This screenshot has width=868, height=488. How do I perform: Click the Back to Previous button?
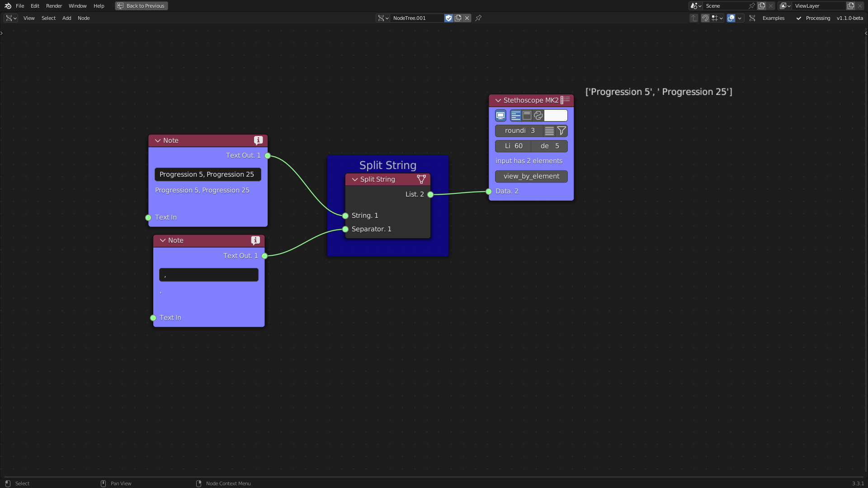[141, 6]
